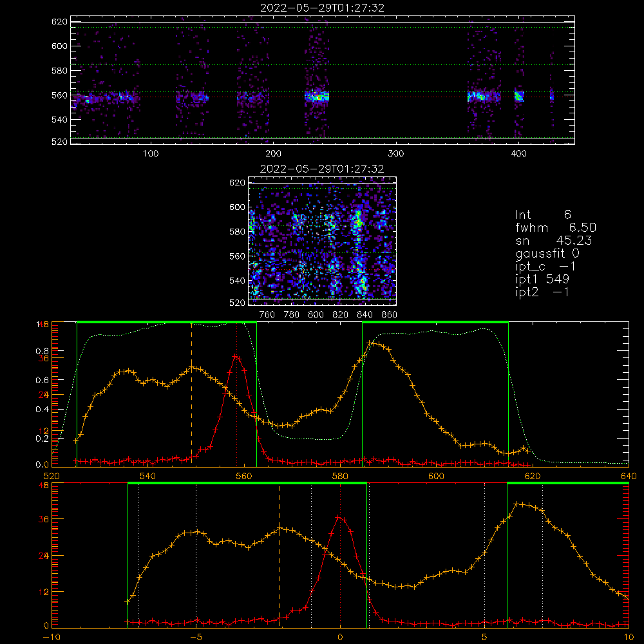Click x-axis label '400' under wide spectrogram
644x644 pixels.
(518, 154)
